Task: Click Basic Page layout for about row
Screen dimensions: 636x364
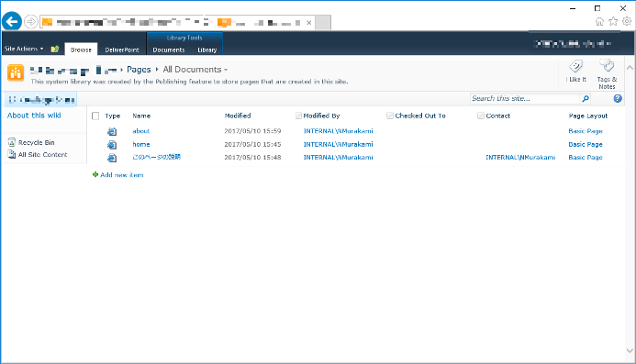Action: (x=586, y=131)
